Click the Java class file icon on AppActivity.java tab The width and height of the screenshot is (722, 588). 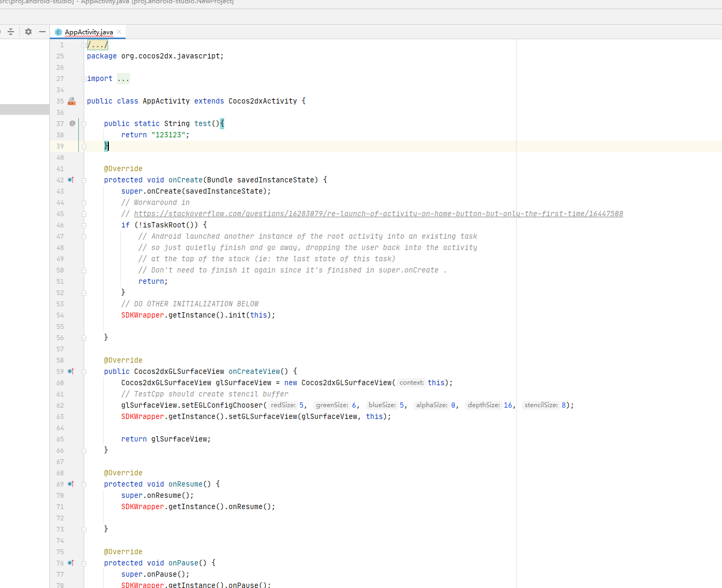pos(58,32)
